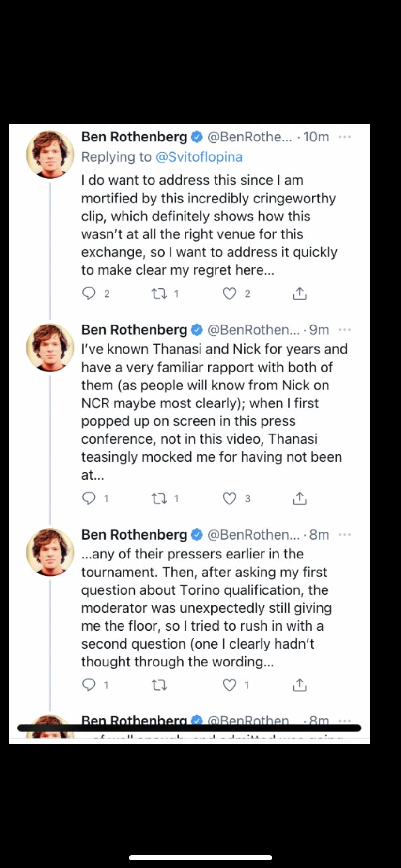Retweet the first tweet in the thread
401x868 pixels.
(x=159, y=294)
